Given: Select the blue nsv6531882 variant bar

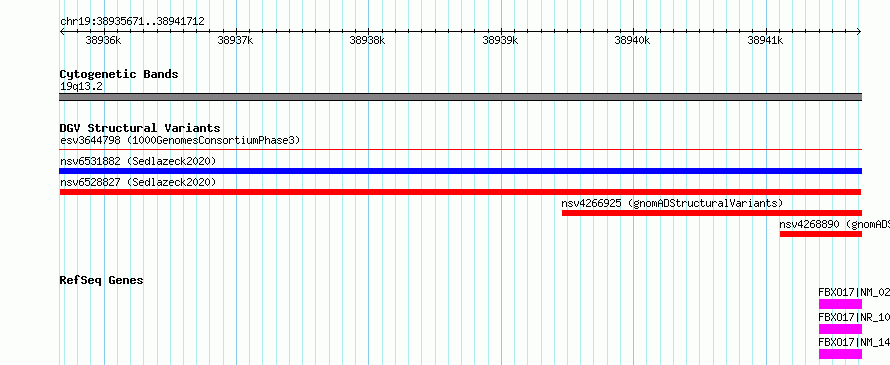Looking at the screenshot, I should pyautogui.click(x=460, y=171).
